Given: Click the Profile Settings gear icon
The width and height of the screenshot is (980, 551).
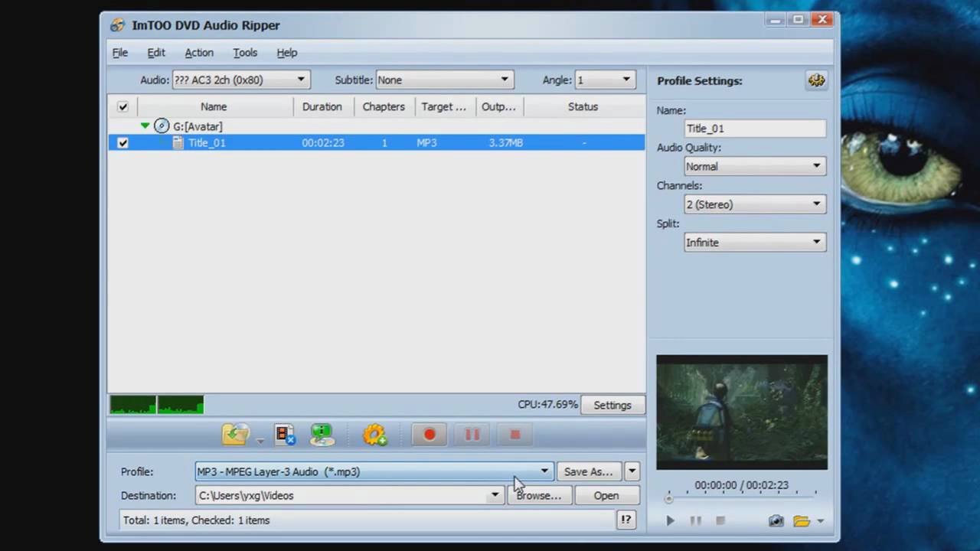Looking at the screenshot, I should tap(816, 80).
